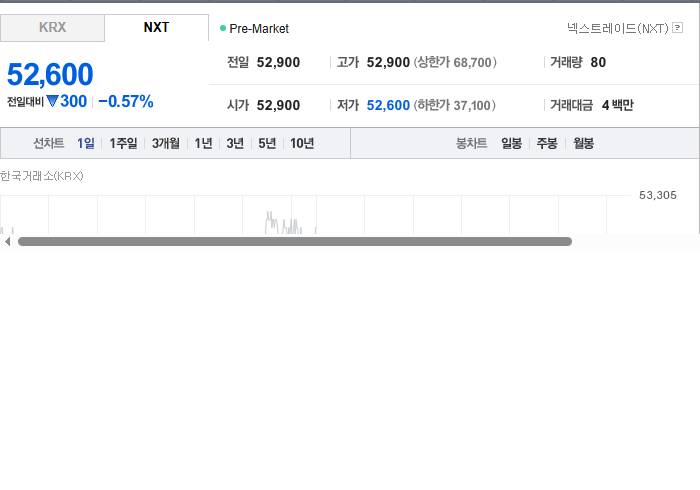The width and height of the screenshot is (700, 490).
Task: Select the 3년 line chart period
Action: [x=235, y=143]
